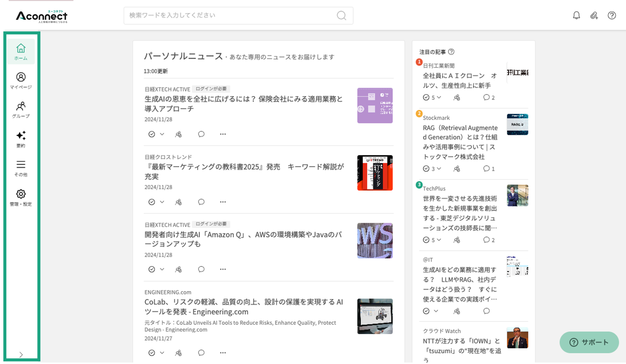Screen dimensions: 626x364
Task: Open the help question mark in header
Action: 612,15
